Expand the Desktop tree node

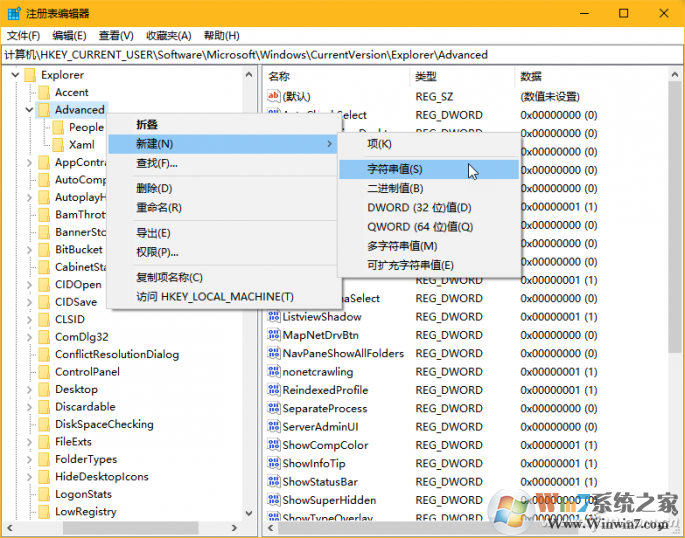[29, 390]
